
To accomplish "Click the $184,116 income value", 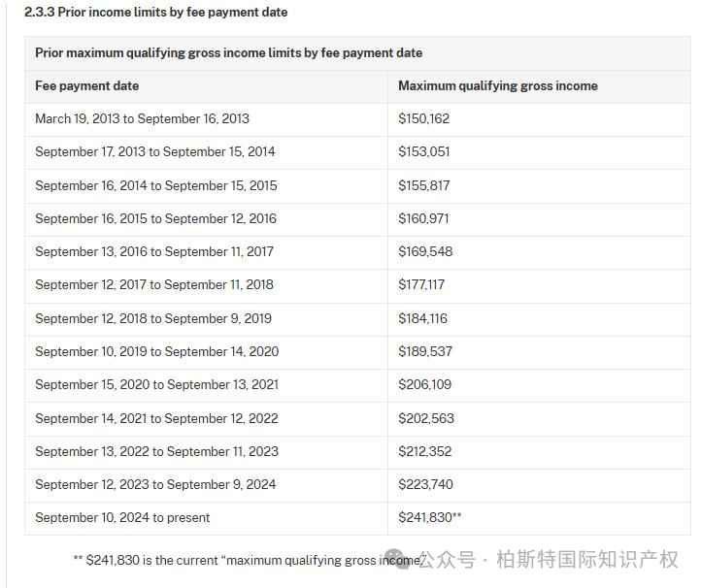I will tap(422, 318).
